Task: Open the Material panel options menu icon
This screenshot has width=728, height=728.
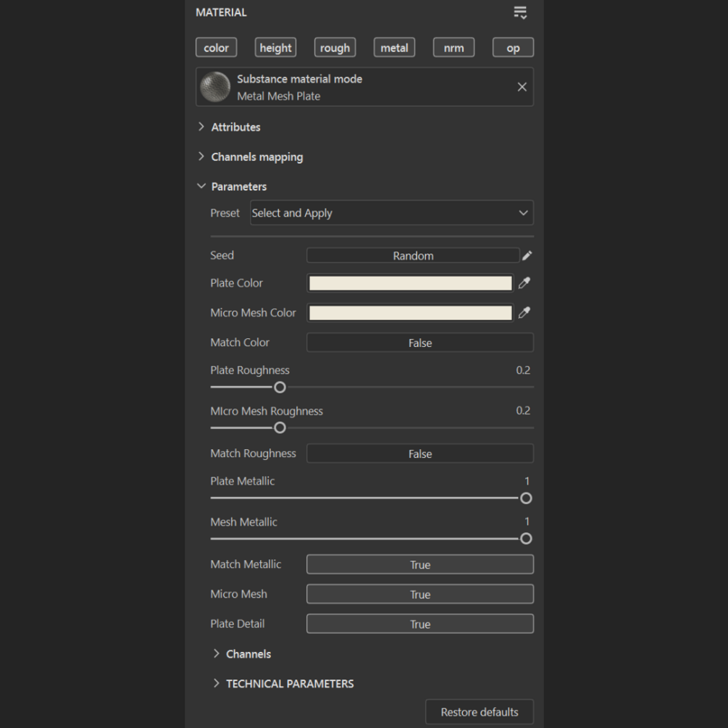Action: point(520,12)
